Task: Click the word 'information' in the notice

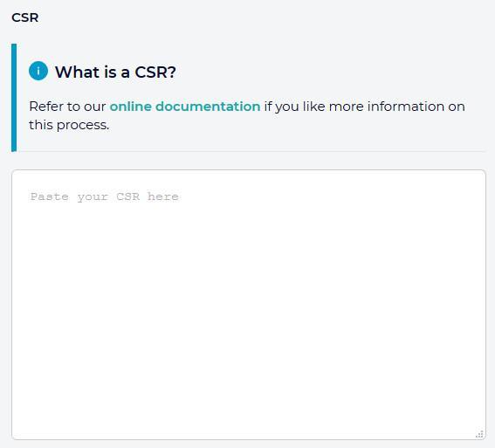Action: [406, 107]
